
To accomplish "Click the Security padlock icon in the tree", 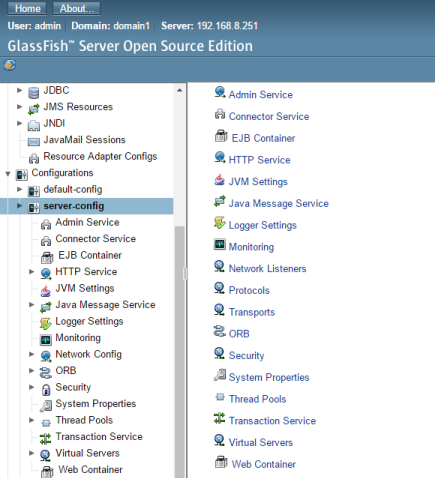I will 46,389.
